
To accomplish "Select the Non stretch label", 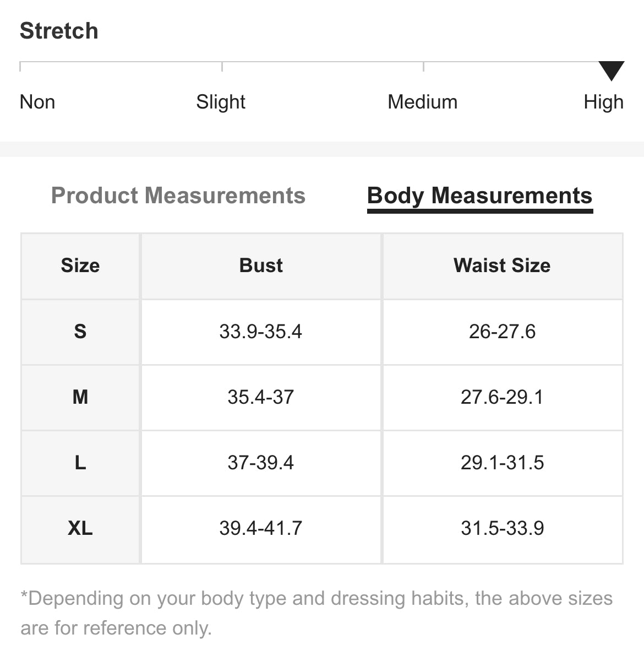I will 37,102.
